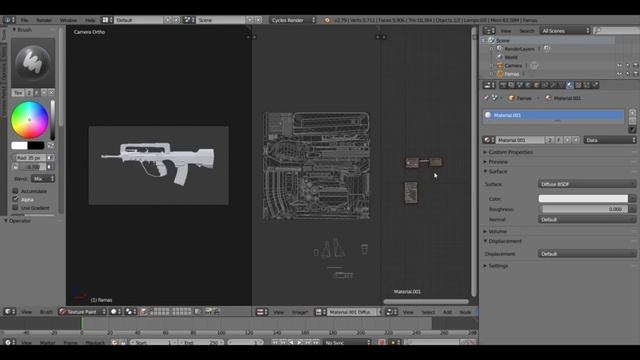The image size is (640, 360).
Task: Add a new material slot
Action: click(x=632, y=113)
